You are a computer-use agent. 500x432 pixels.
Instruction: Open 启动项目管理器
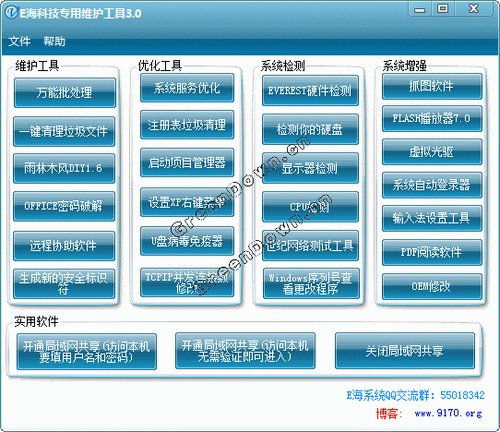tap(187, 163)
